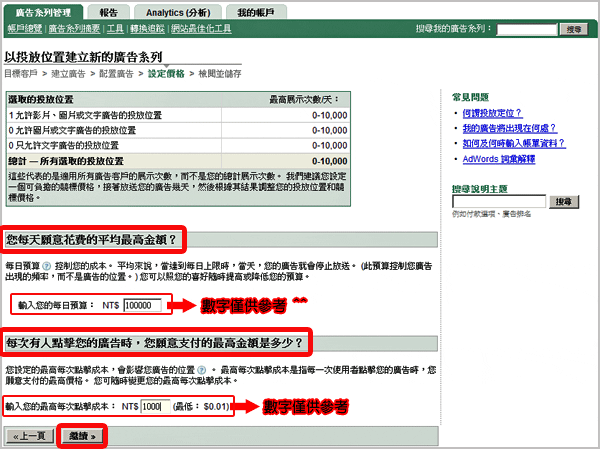Open the AdWords 詞彙解釋 link
Image resolution: width=600 pixels, height=449 pixels.
[x=499, y=159]
